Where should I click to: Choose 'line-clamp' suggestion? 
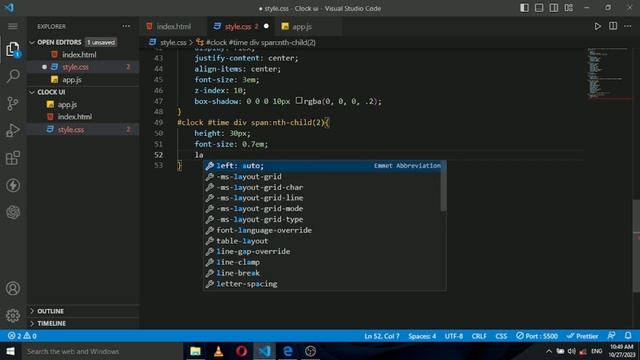[x=322, y=262]
